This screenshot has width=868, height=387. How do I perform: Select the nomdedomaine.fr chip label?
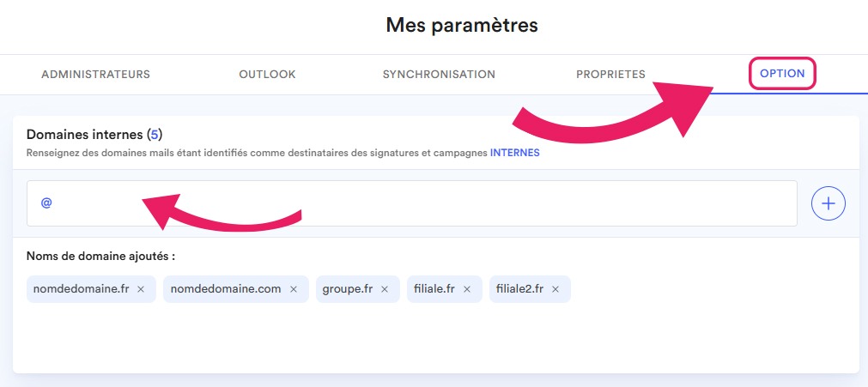(x=82, y=289)
